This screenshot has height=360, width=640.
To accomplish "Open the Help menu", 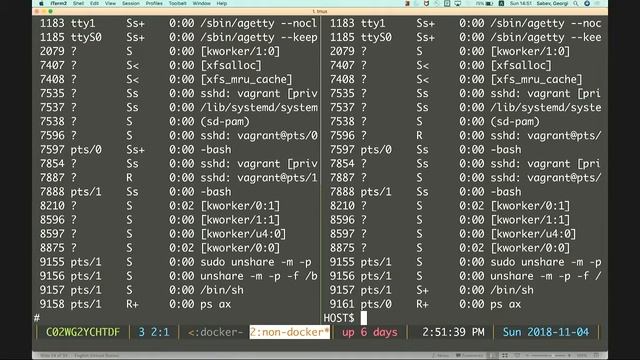I will pos(222,3).
